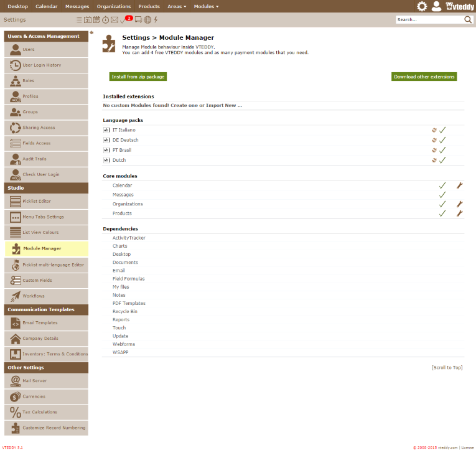
Task: Expand the Modules dropdown menu
Action: (x=206, y=6)
